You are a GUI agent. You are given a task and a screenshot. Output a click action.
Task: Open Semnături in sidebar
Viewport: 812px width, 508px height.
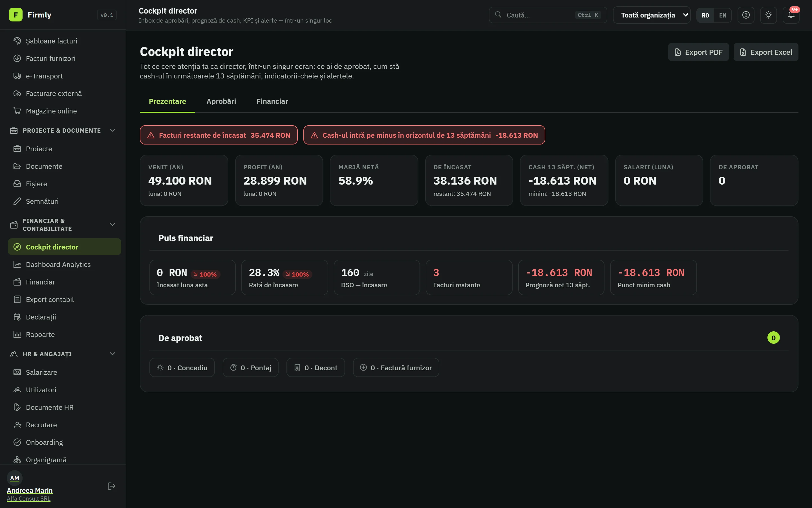[64, 201]
